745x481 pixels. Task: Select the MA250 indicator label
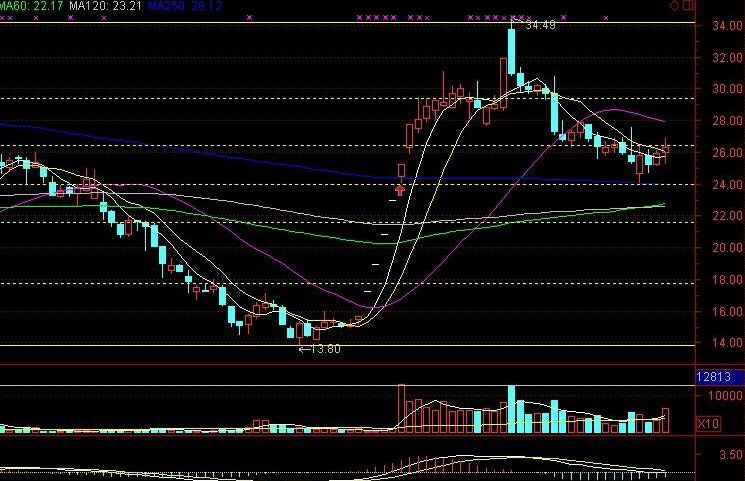[180, 6]
